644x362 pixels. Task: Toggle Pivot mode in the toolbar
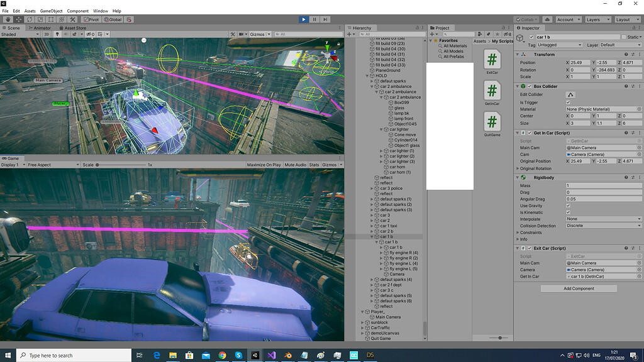(90, 19)
